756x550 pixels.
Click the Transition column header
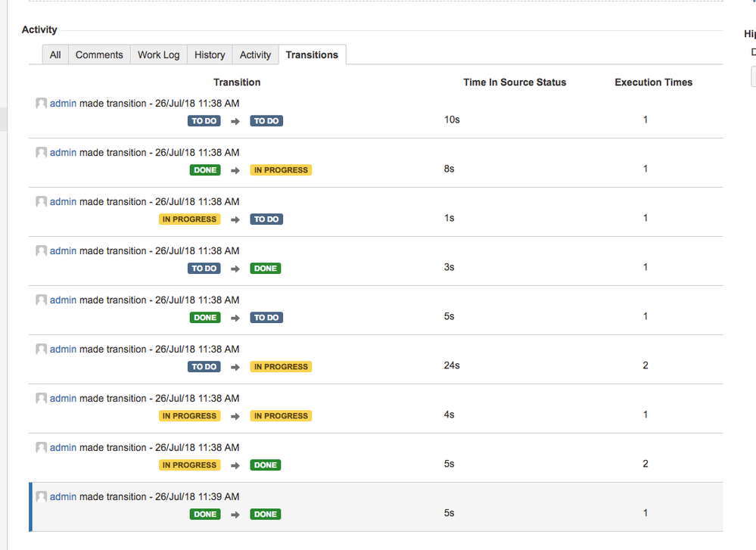(x=237, y=82)
